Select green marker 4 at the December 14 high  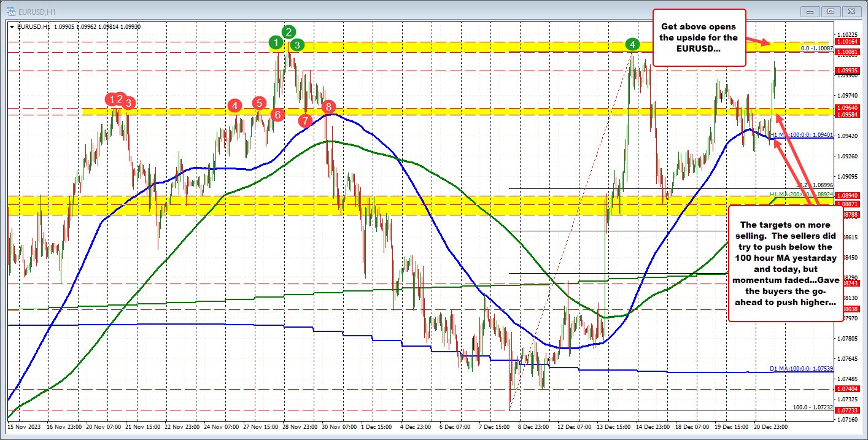[633, 44]
